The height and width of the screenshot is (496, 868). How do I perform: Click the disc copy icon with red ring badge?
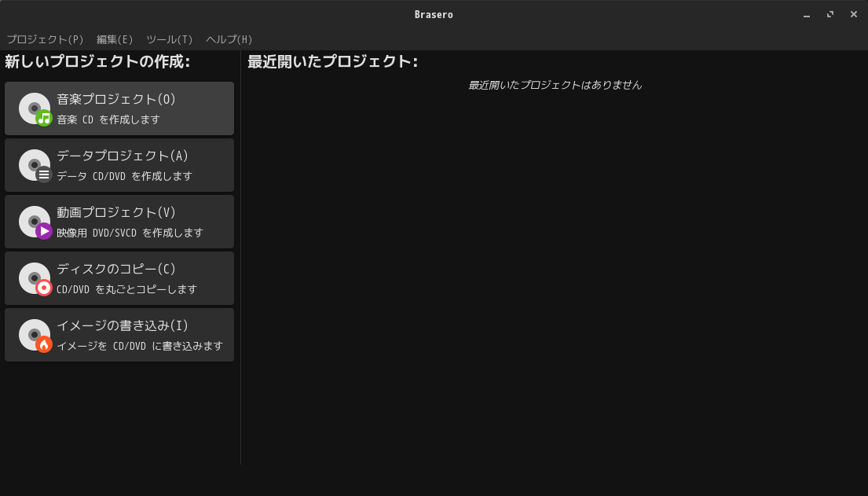(x=35, y=279)
